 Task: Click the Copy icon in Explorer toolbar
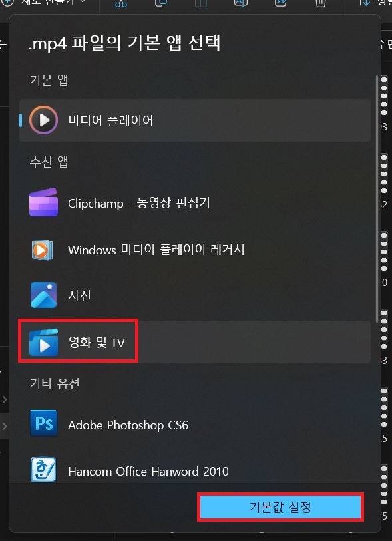click(x=161, y=3)
